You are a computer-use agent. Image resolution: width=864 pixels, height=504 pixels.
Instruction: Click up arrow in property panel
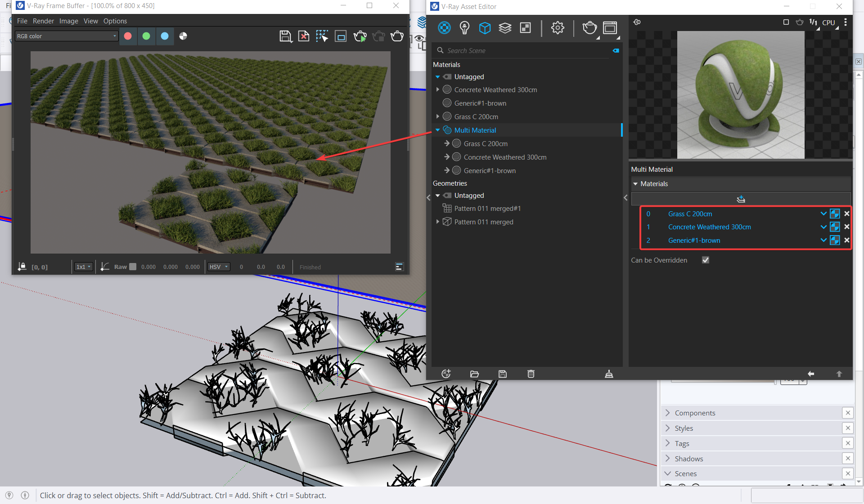tap(839, 374)
